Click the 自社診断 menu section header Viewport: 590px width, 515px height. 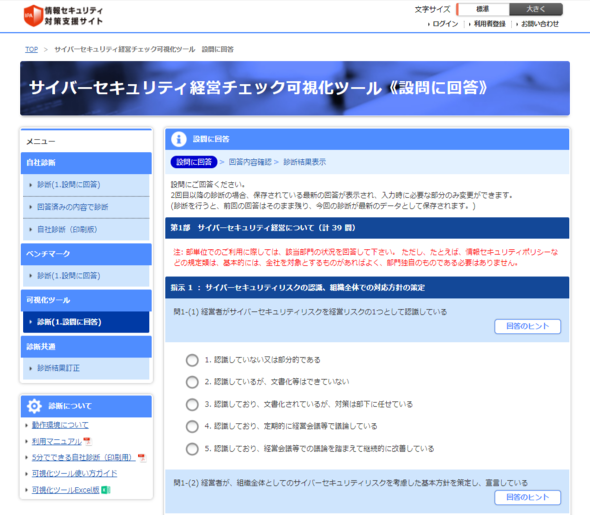(x=86, y=163)
